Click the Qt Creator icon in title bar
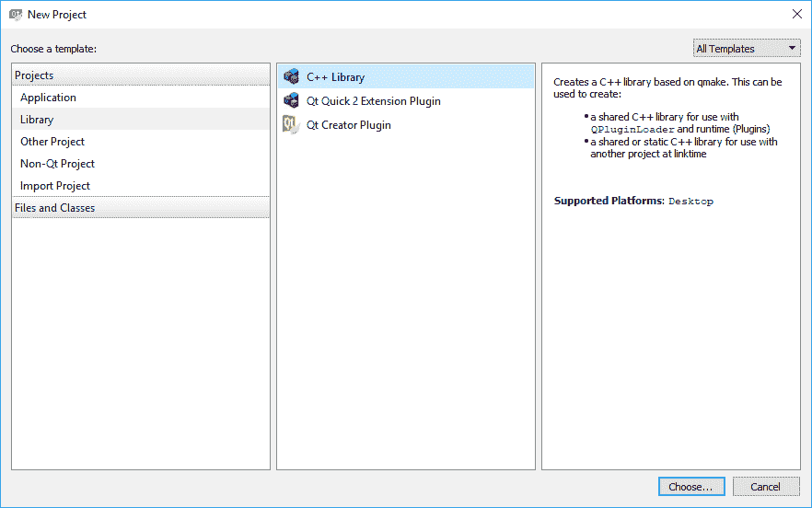Image resolution: width=812 pixels, height=508 pixels. (16, 15)
